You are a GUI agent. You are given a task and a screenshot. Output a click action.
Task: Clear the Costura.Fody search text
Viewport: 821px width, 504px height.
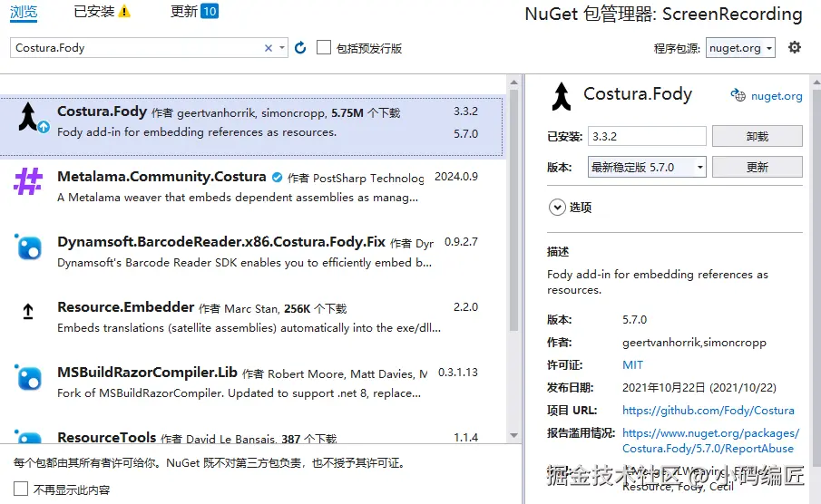point(269,48)
